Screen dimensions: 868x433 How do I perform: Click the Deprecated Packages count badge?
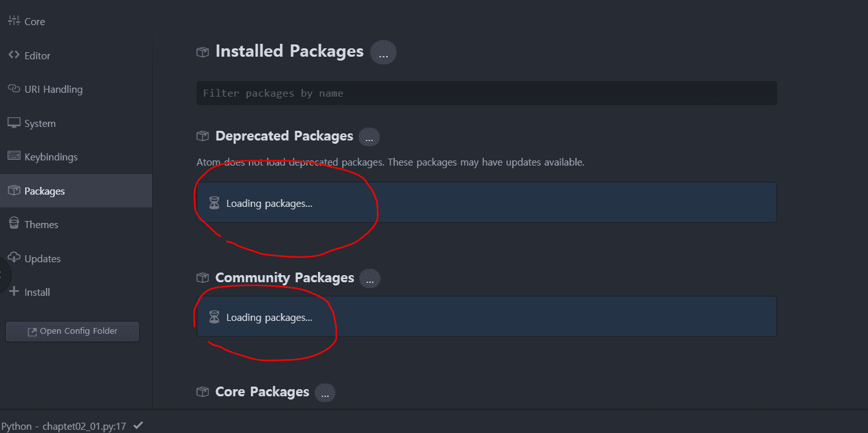(x=369, y=137)
